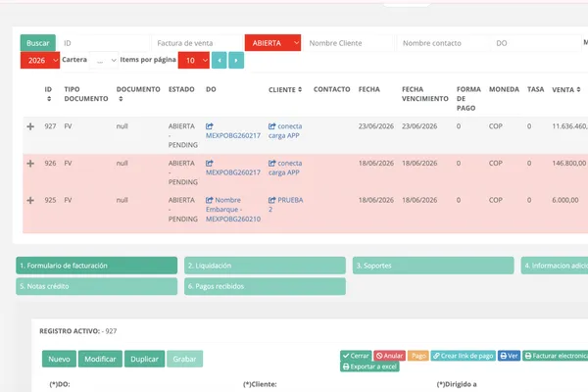Go to the next page arrow
This screenshot has height=392, width=588.
coord(236,61)
